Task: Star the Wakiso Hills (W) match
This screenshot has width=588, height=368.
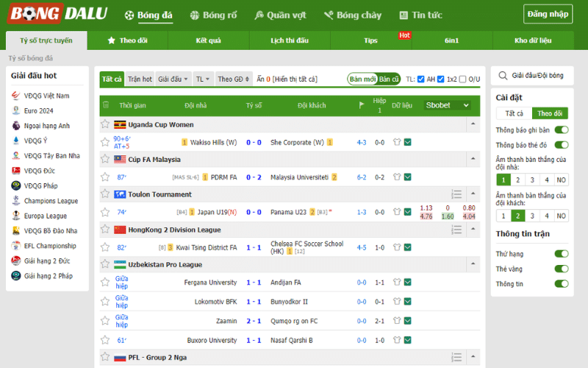Action: [105, 142]
